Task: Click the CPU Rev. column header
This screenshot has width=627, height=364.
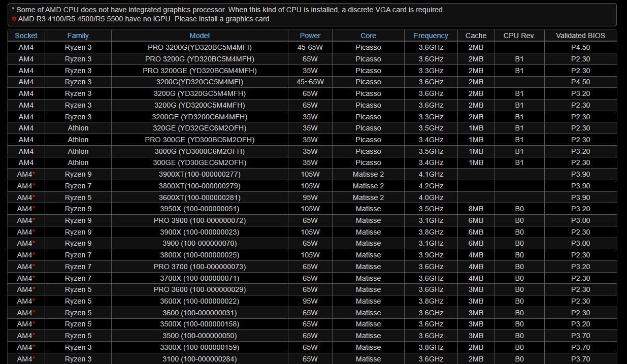Action: point(519,36)
